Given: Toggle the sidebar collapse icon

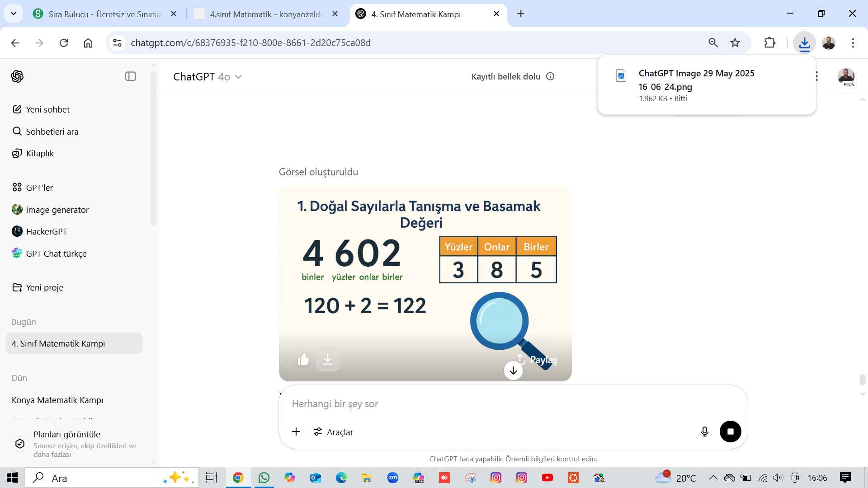Looking at the screenshot, I should pyautogui.click(x=130, y=76).
